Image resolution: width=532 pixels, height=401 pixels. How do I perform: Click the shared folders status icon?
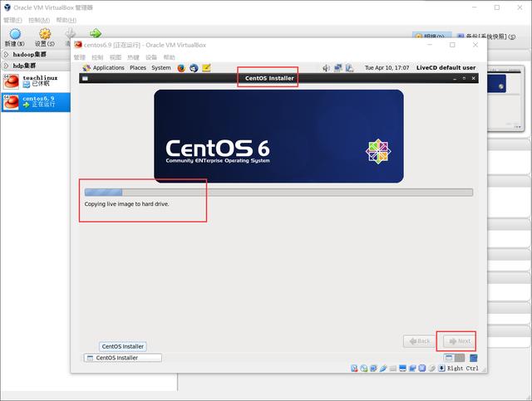[393, 368]
